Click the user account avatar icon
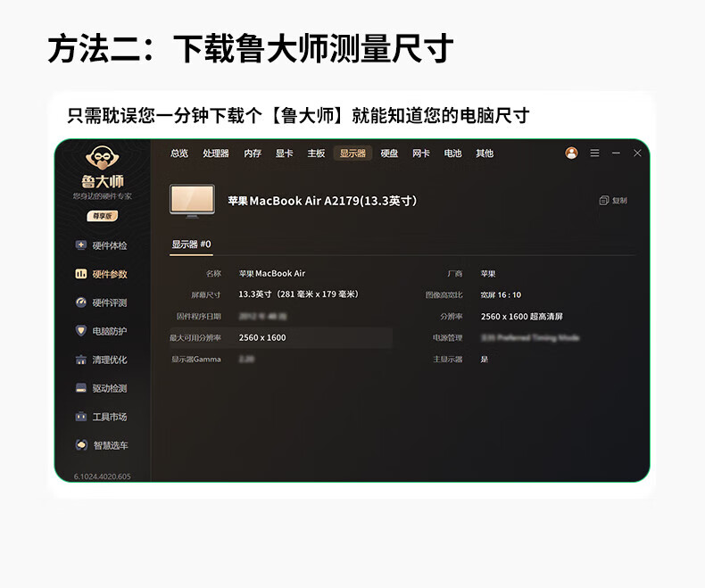 point(571,153)
